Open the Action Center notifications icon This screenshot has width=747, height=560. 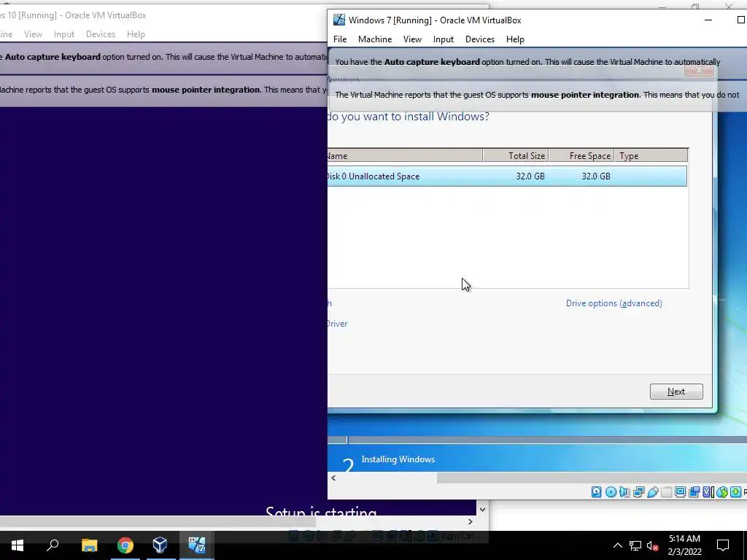(x=723, y=545)
